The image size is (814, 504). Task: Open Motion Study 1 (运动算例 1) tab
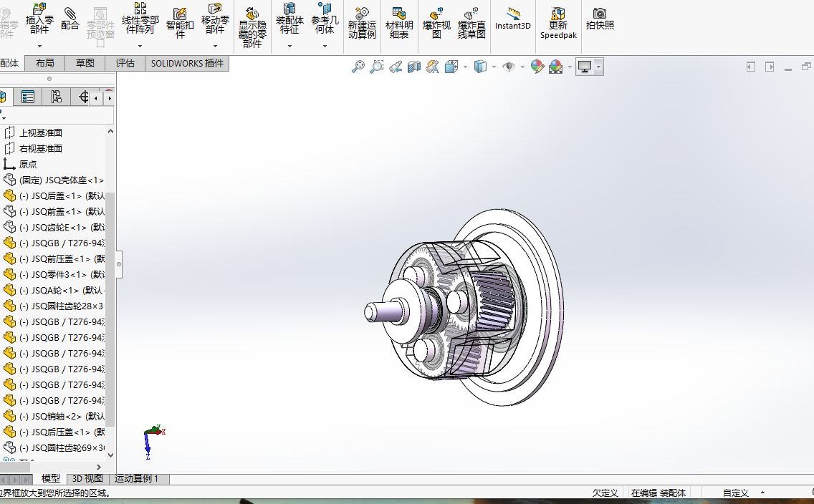[x=136, y=479]
